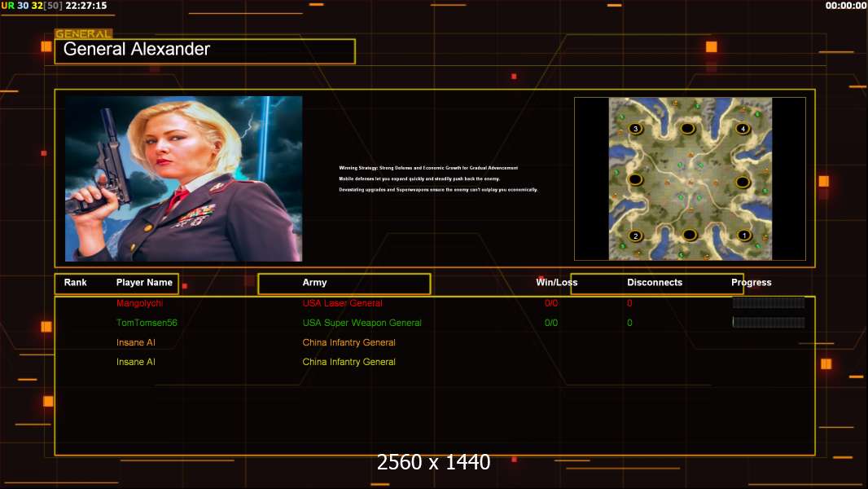The height and width of the screenshot is (489, 868).
Task: Click the yellow China Infantry General entry
Action: [349, 362]
